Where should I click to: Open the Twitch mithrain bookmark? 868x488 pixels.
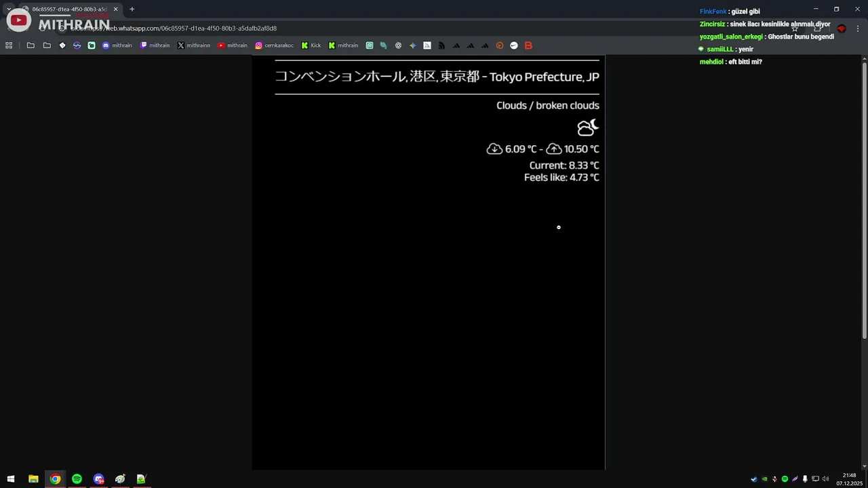coord(155,45)
